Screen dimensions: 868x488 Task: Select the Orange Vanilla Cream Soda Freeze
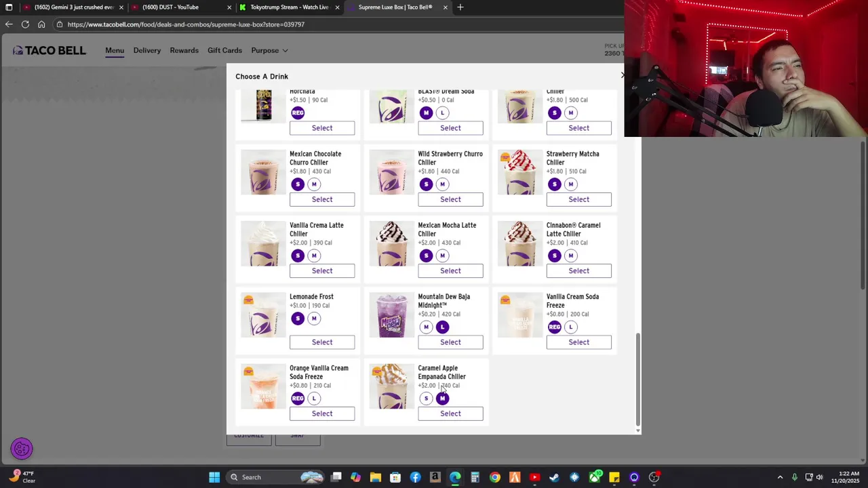click(322, 413)
